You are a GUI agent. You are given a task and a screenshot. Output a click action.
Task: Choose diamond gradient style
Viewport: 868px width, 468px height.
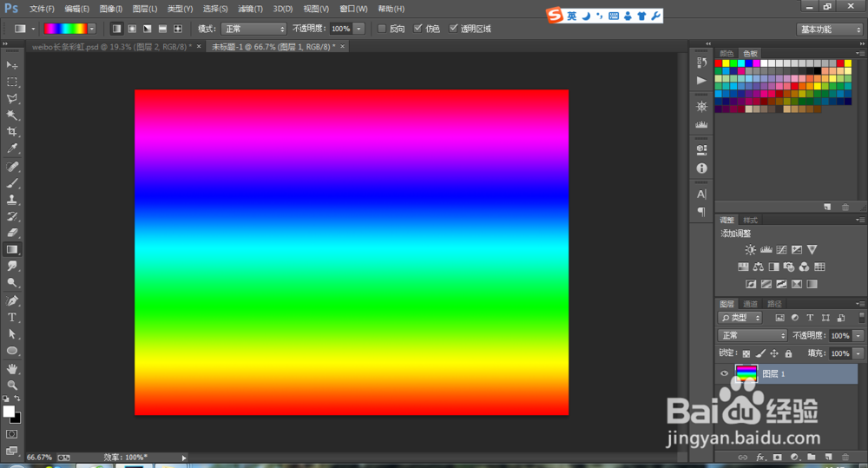(178, 29)
